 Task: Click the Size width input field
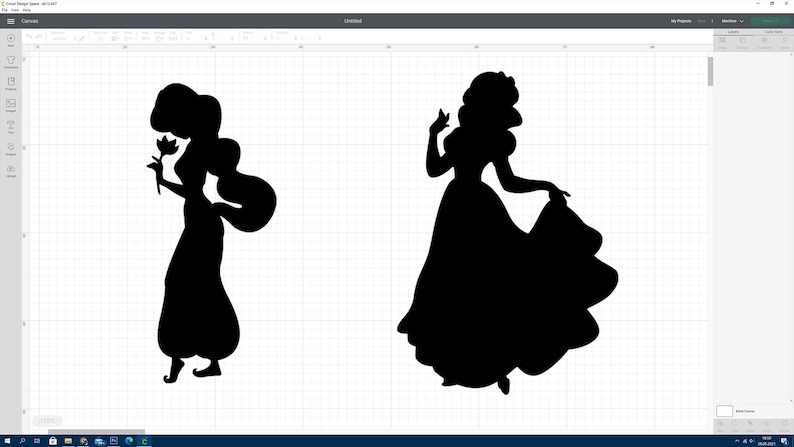[197, 38]
